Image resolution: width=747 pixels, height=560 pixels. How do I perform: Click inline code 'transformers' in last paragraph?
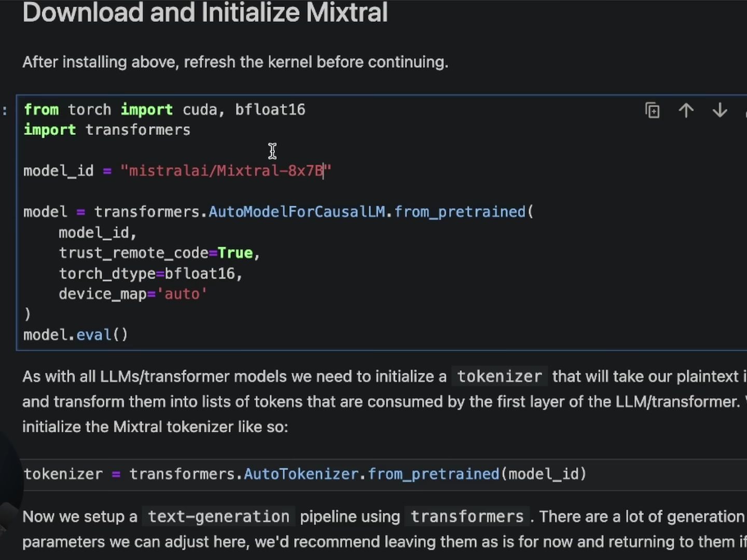(x=467, y=517)
